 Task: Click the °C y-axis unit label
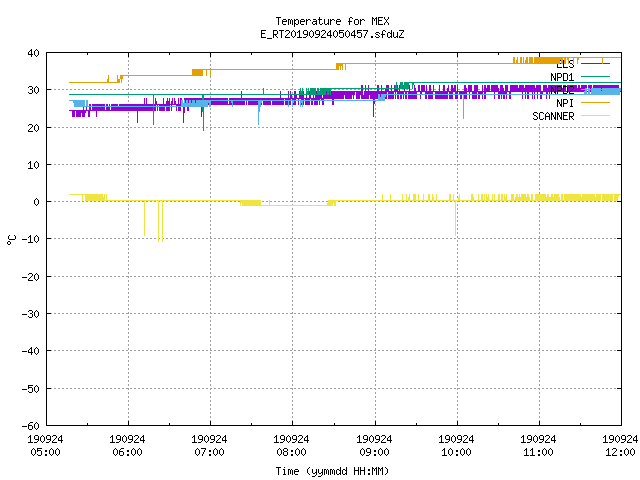click(11, 240)
